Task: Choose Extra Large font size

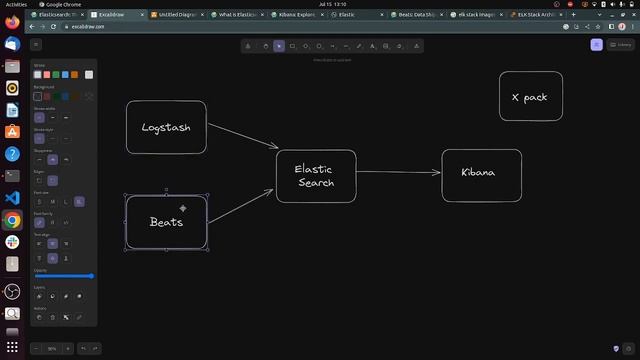Action: point(80,202)
